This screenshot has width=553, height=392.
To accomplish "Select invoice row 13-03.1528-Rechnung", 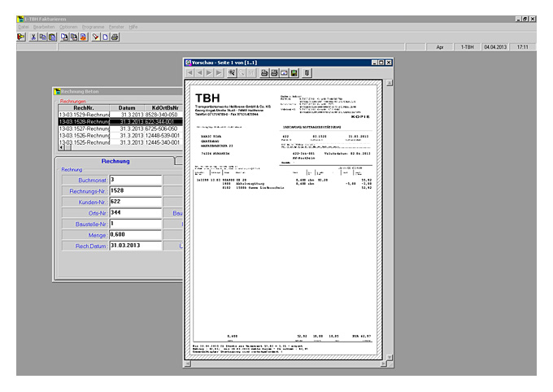I will point(120,122).
